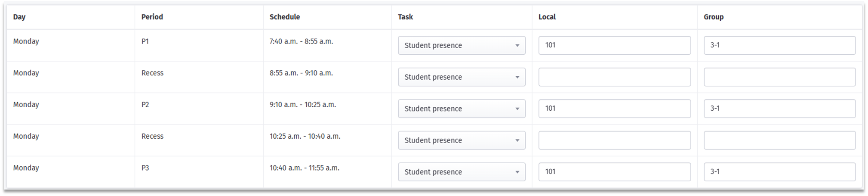Screen dimensions: 868x196
Task: Open Task dropdown for the 8:55 a.m. Recess
Action: tap(462, 77)
